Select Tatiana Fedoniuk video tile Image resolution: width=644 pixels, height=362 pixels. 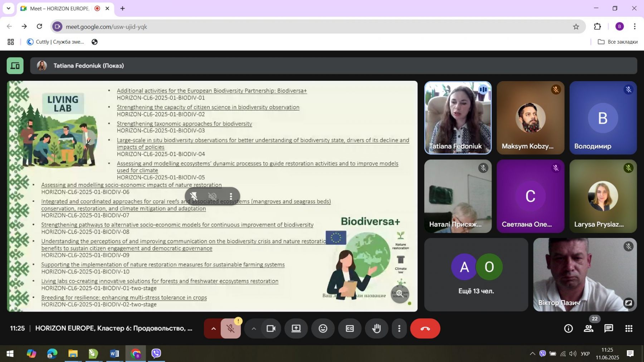pos(458,118)
